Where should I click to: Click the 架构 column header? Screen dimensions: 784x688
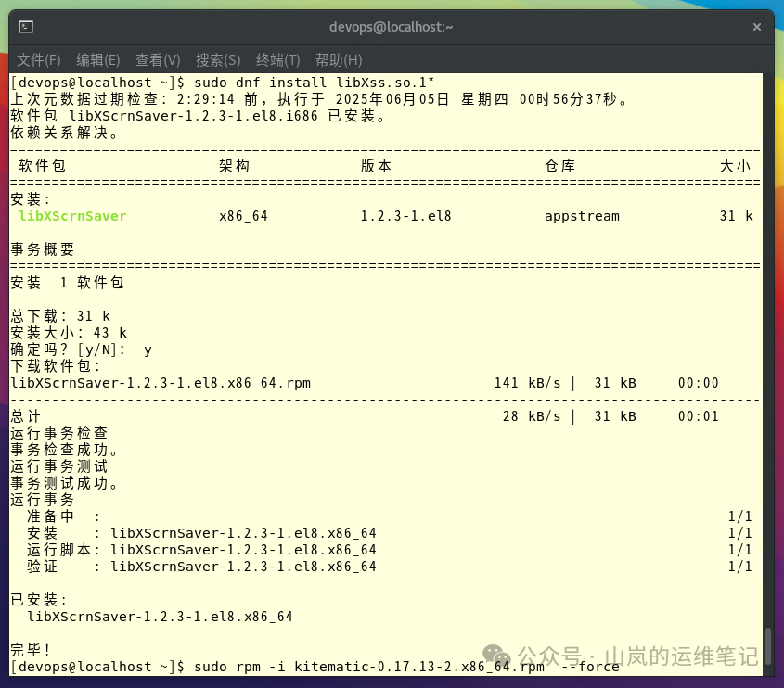click(x=234, y=165)
